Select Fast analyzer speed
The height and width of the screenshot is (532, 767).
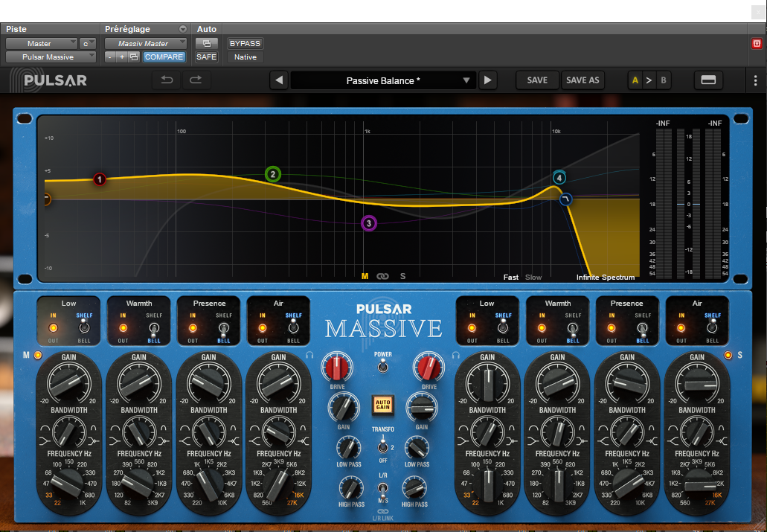510,278
